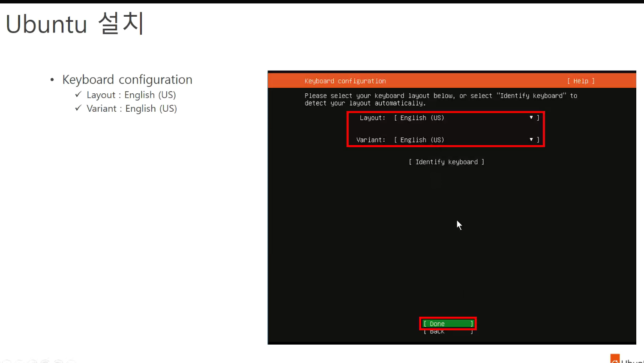The width and height of the screenshot is (644, 363).
Task: Click the Identify keyboard button
Action: [446, 162]
